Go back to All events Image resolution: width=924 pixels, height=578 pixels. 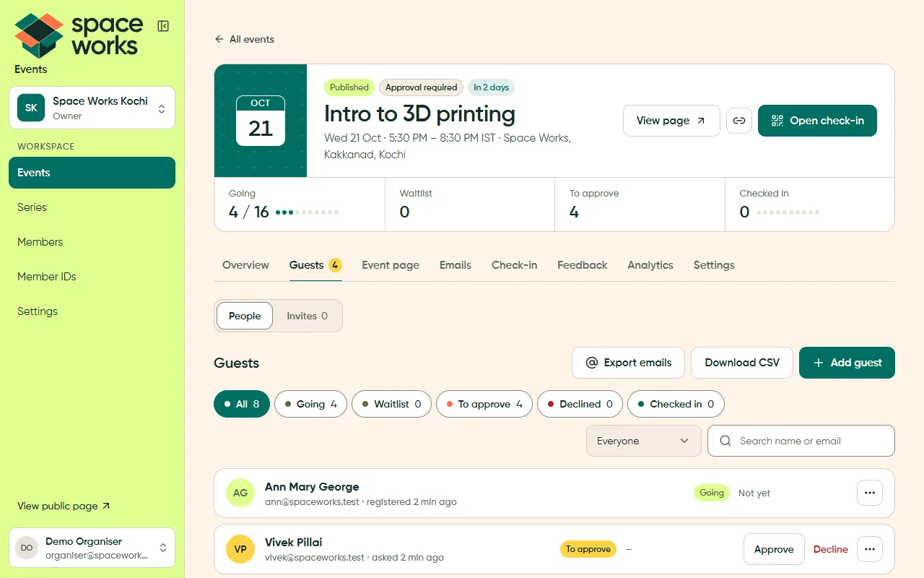pyautogui.click(x=244, y=39)
